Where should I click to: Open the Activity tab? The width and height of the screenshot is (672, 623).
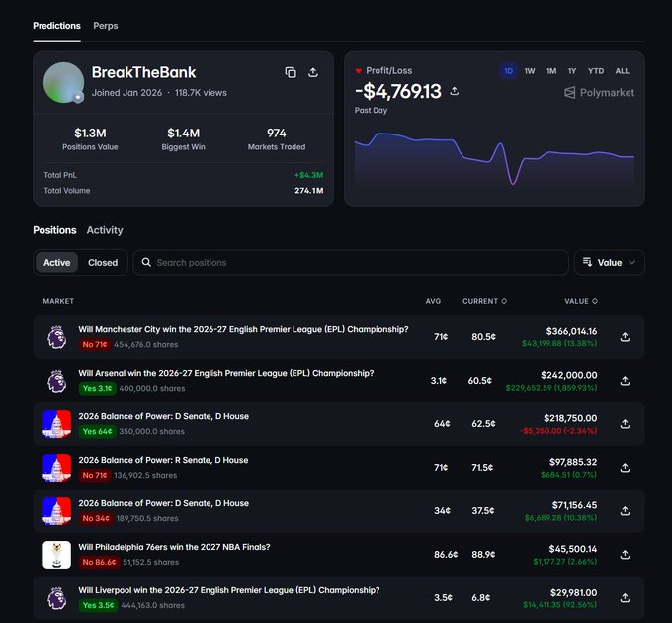point(105,230)
